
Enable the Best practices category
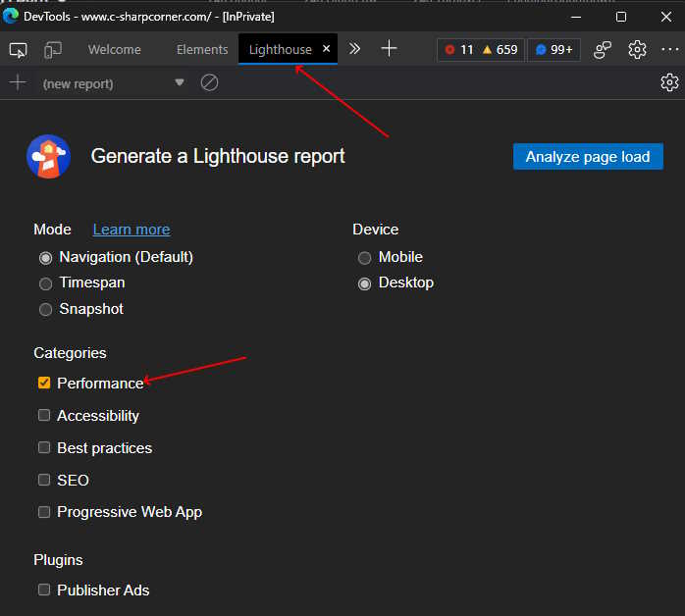click(44, 447)
